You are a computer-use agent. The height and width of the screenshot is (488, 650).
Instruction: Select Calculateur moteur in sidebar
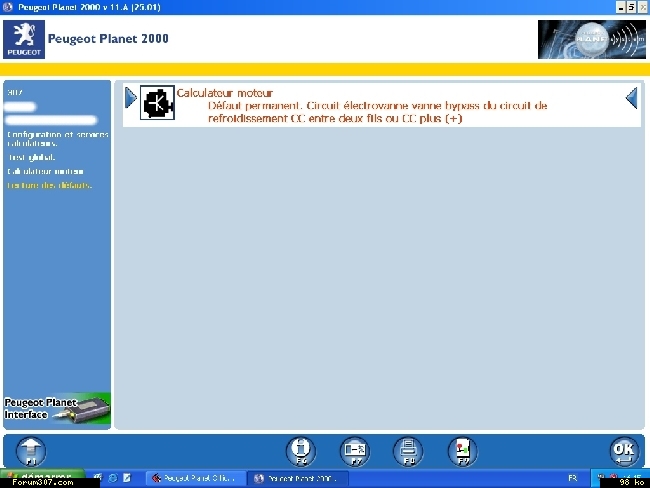click(x=42, y=171)
